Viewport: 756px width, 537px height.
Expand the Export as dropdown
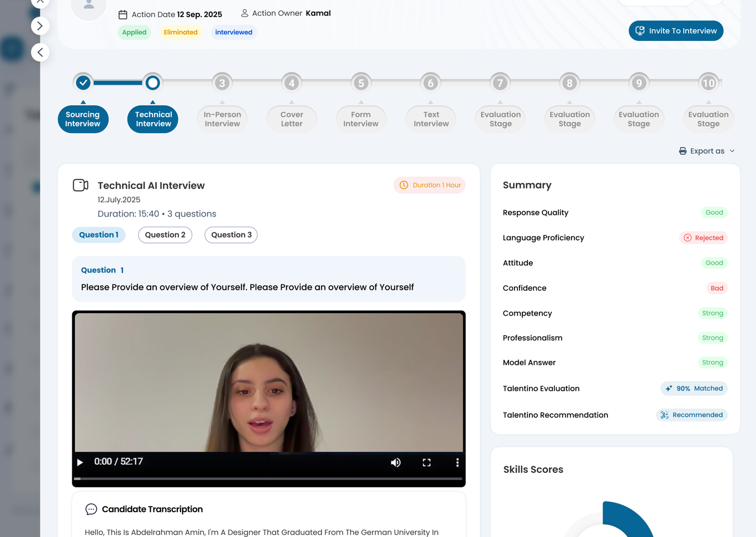click(706, 151)
